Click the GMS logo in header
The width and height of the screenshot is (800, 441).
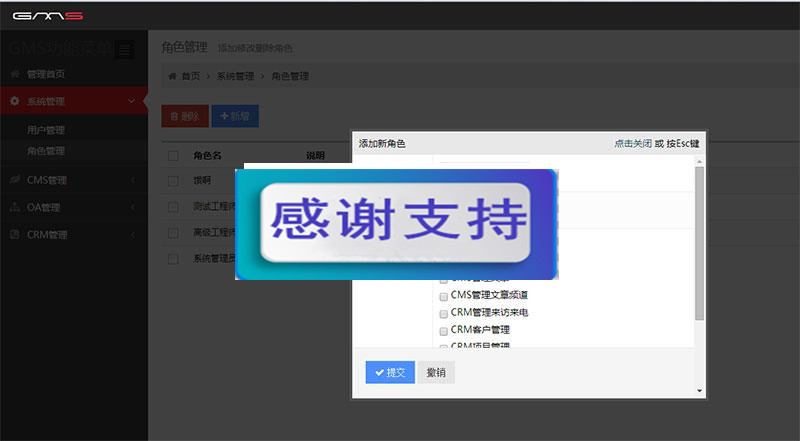coord(48,16)
